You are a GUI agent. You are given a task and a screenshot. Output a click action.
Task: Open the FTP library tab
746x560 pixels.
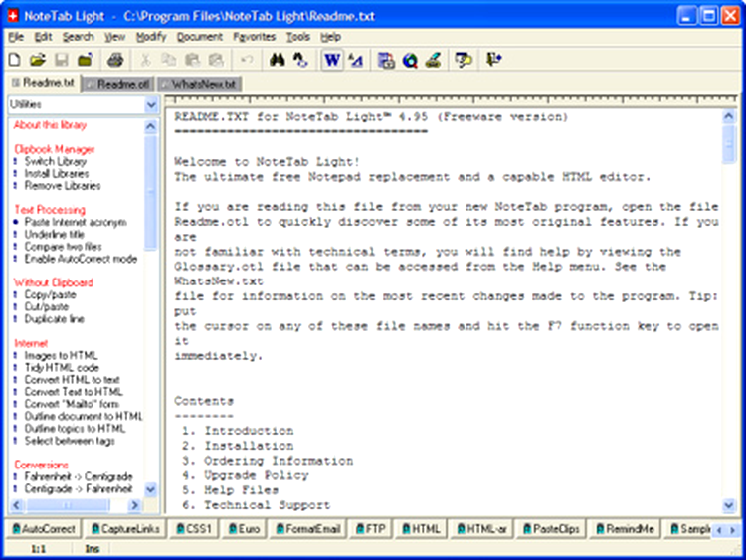[370, 529]
